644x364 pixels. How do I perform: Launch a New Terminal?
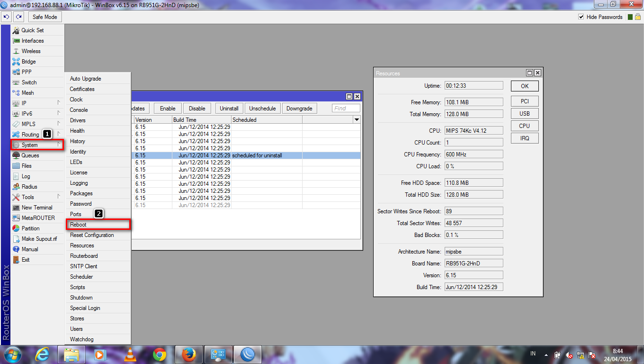(x=35, y=207)
